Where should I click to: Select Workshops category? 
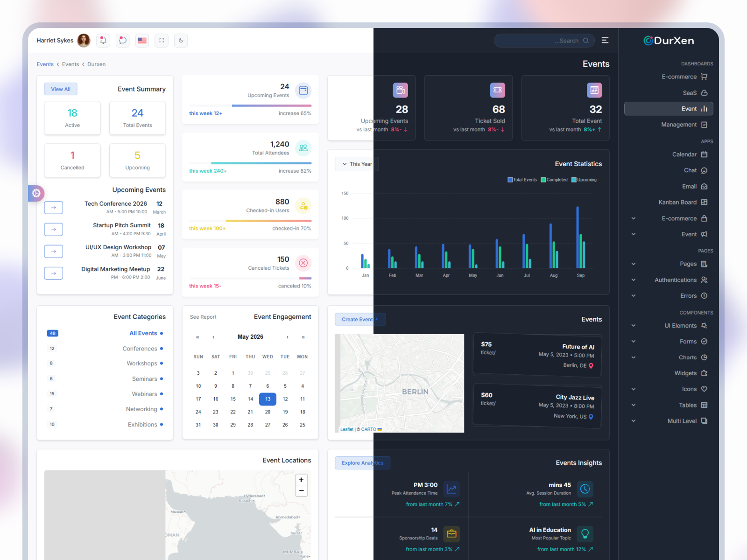pos(105,364)
